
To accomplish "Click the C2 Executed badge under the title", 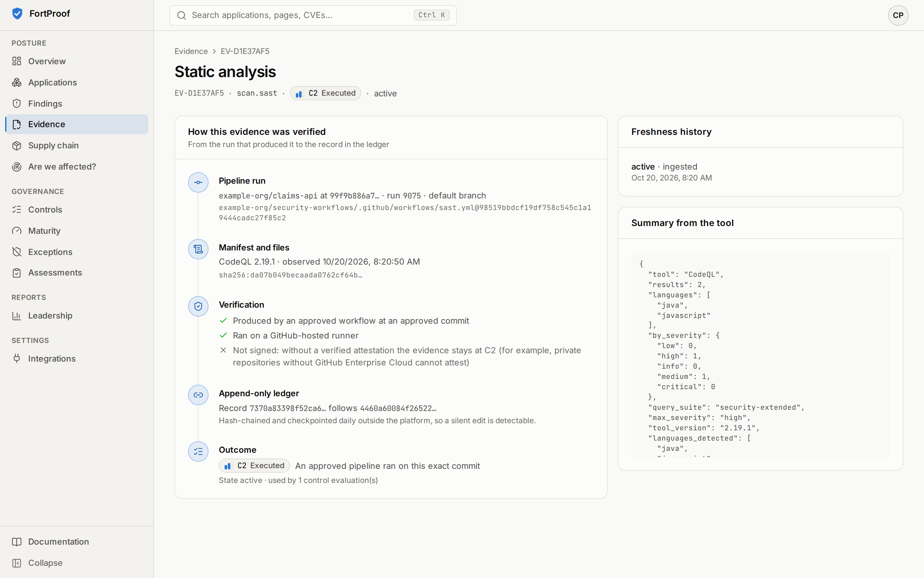I will (325, 93).
